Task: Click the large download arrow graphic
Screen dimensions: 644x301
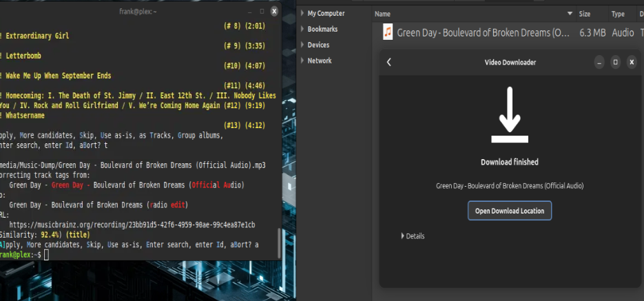Action: point(510,114)
